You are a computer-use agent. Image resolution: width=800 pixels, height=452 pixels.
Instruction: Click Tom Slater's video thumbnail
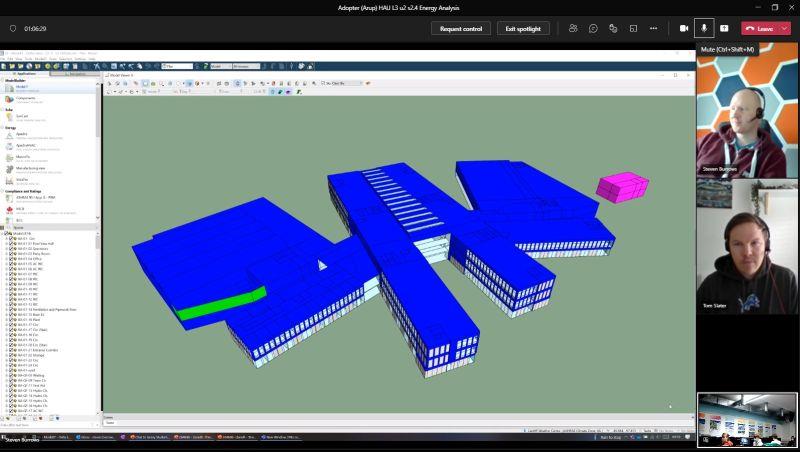(747, 245)
